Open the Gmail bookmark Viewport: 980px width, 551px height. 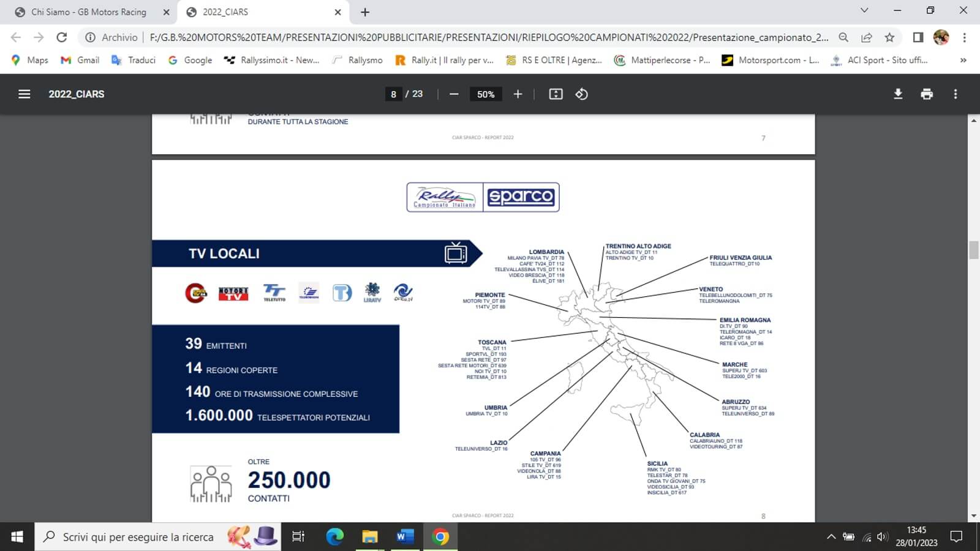80,60
